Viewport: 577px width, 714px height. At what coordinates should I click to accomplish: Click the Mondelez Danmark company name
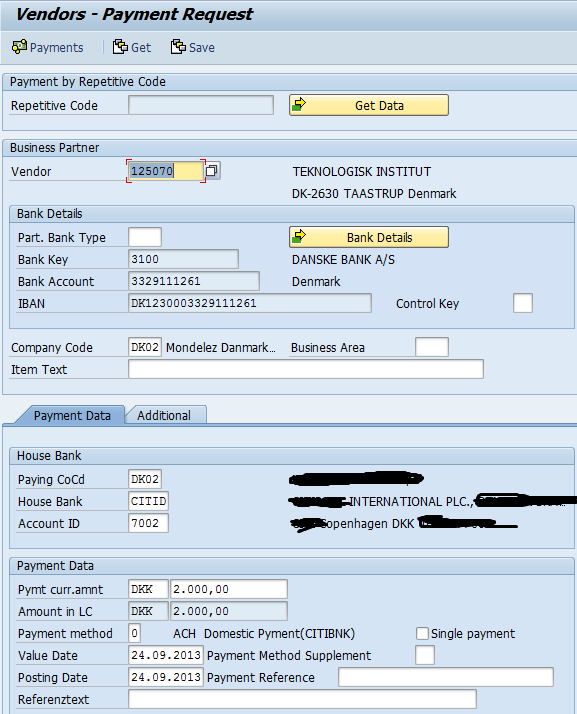221,347
